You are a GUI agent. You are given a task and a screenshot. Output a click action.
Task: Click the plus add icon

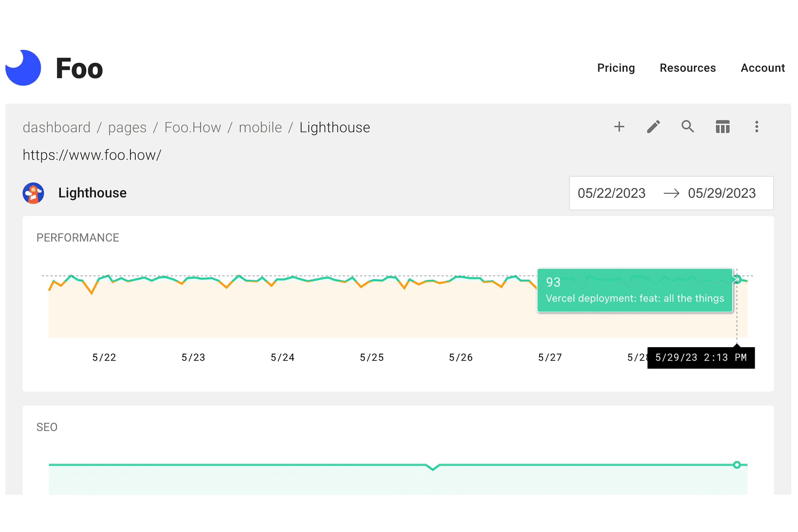619,127
